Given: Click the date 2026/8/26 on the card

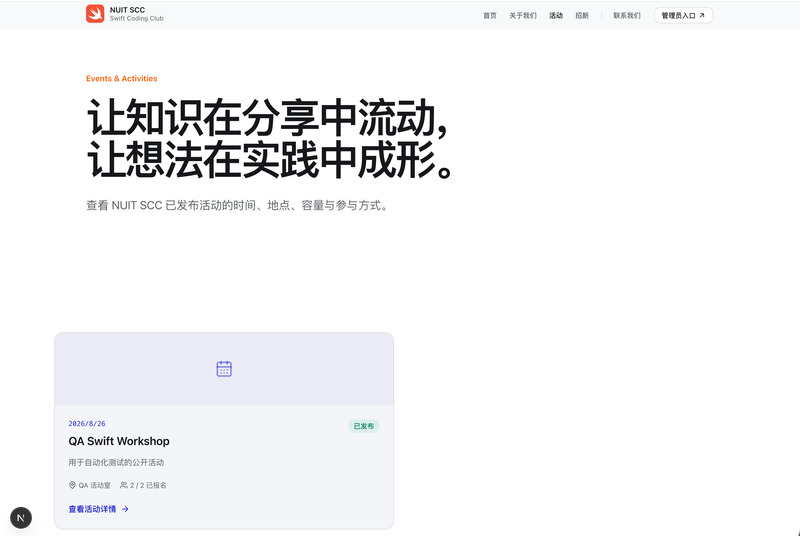Looking at the screenshot, I should [87, 424].
